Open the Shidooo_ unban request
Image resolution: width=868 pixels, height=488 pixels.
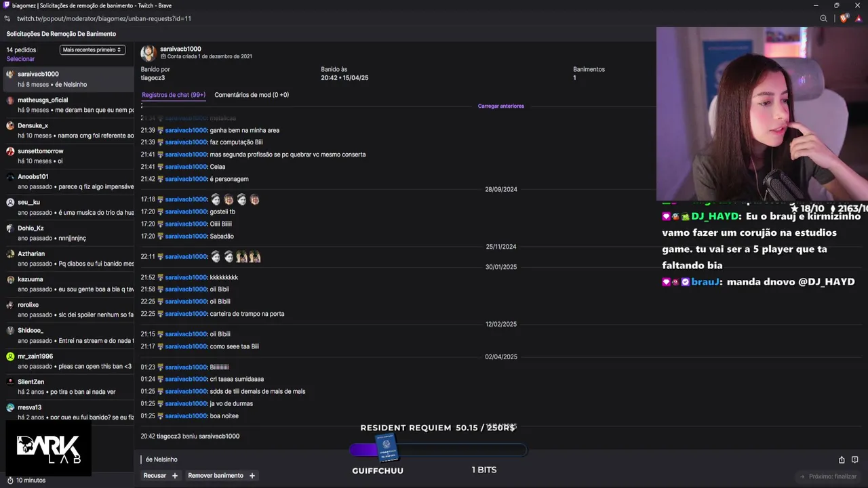(x=68, y=335)
